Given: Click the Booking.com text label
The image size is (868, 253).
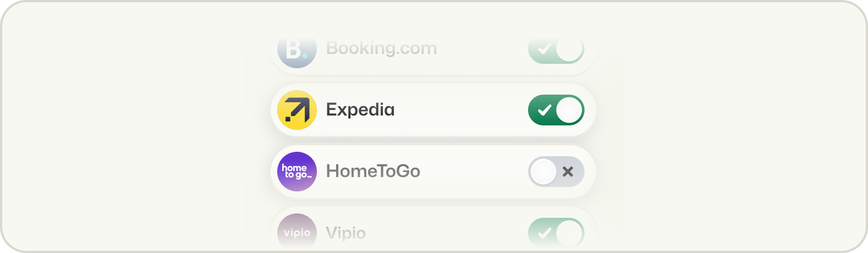Looking at the screenshot, I should click(381, 48).
